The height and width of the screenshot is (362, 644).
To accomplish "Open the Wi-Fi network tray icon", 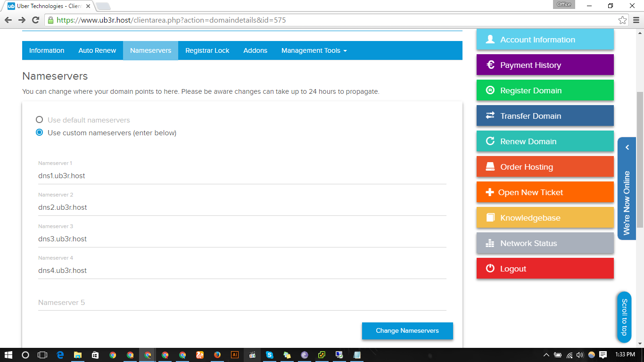I will (570, 355).
